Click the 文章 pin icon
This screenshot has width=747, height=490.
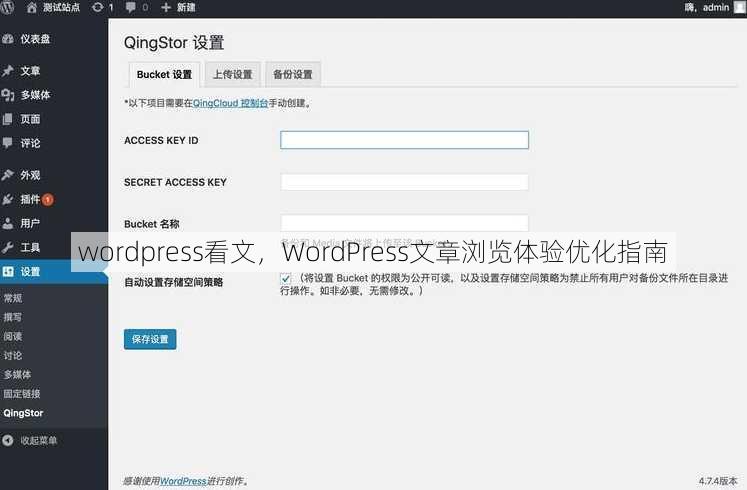(8, 71)
